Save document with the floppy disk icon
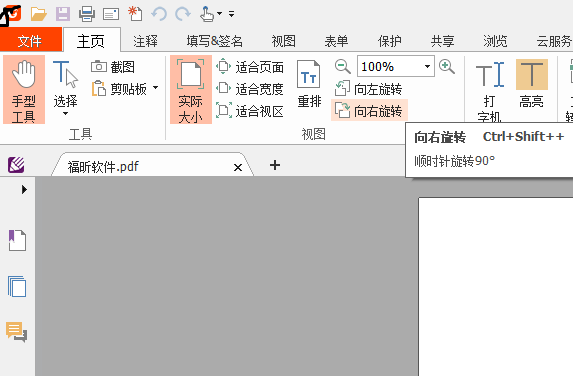Viewport: 573px width, 376px height. pyautogui.click(x=63, y=14)
